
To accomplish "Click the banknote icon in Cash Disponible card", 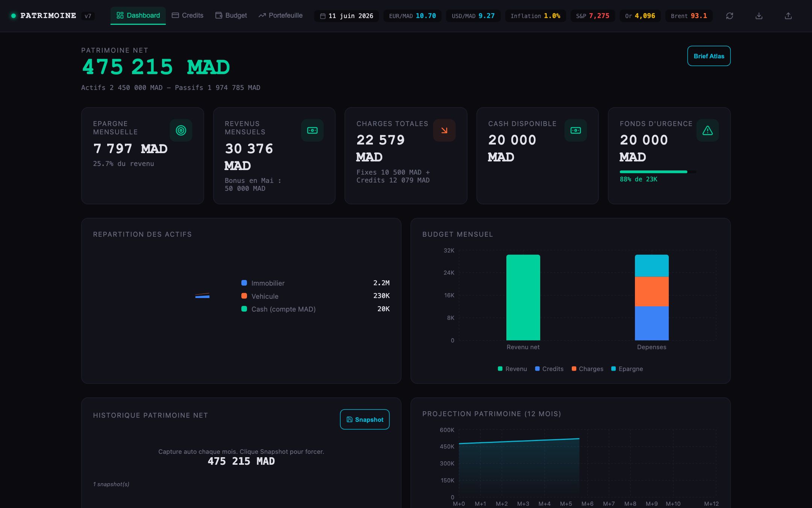I will pos(576,130).
